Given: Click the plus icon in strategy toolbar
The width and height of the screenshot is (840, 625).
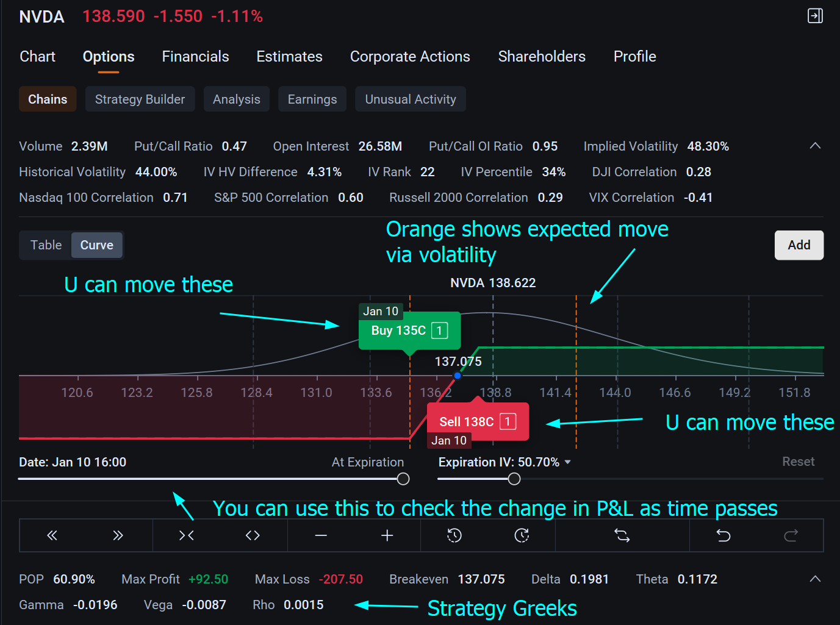Looking at the screenshot, I should [387, 535].
